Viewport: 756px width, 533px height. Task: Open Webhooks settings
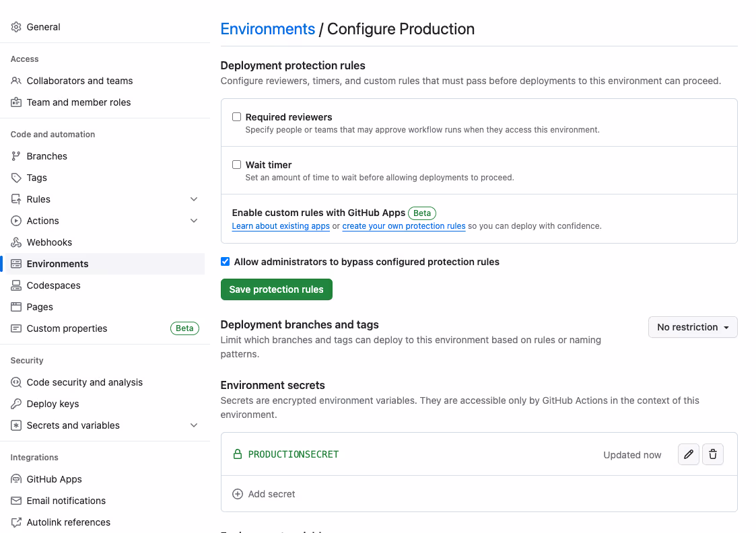[x=49, y=242]
